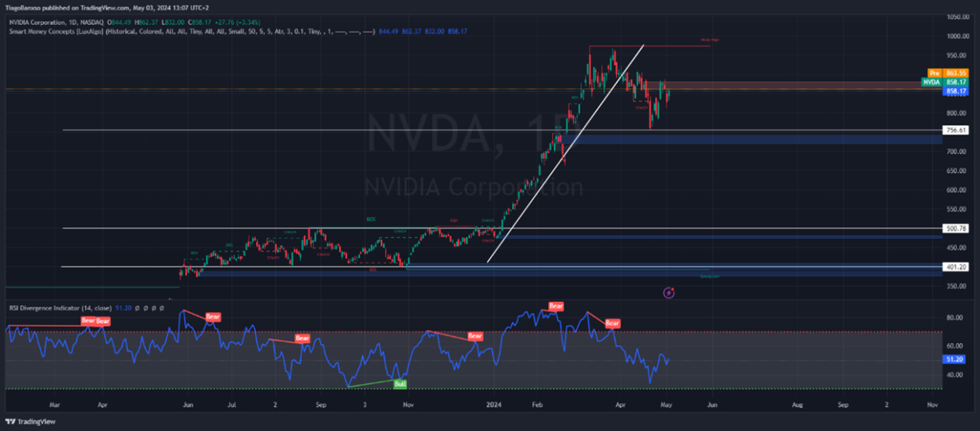Click the Mar date on time axis
The height and width of the screenshot is (431, 980).
click(54, 405)
